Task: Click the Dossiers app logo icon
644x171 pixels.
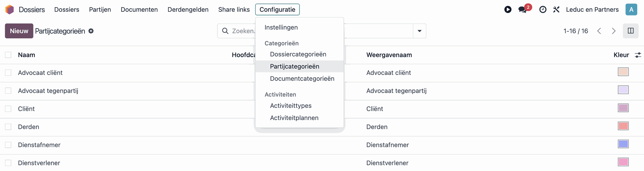Action: click(x=10, y=9)
